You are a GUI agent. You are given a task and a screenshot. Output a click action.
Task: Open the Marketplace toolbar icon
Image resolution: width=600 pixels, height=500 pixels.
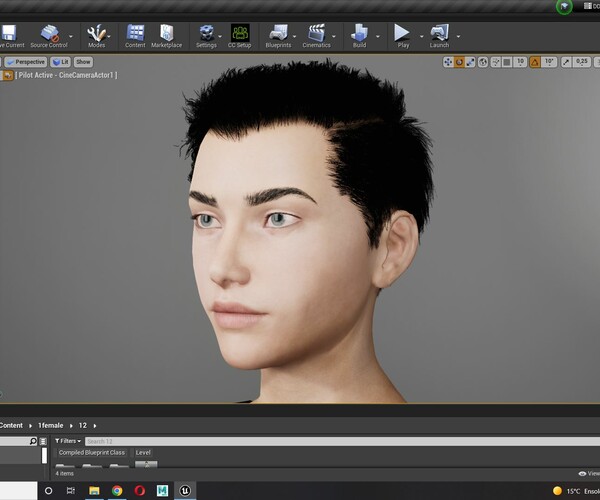click(x=166, y=33)
